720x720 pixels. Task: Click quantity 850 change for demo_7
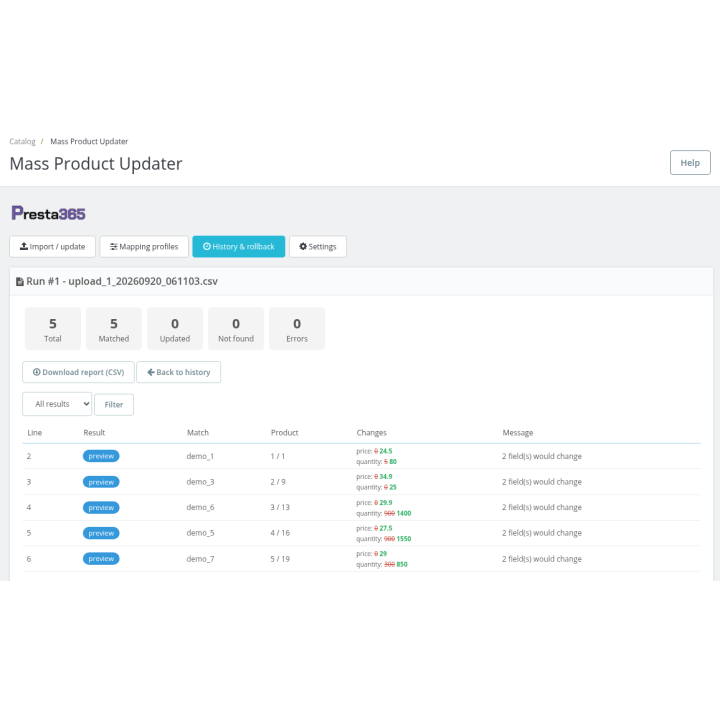tap(402, 564)
